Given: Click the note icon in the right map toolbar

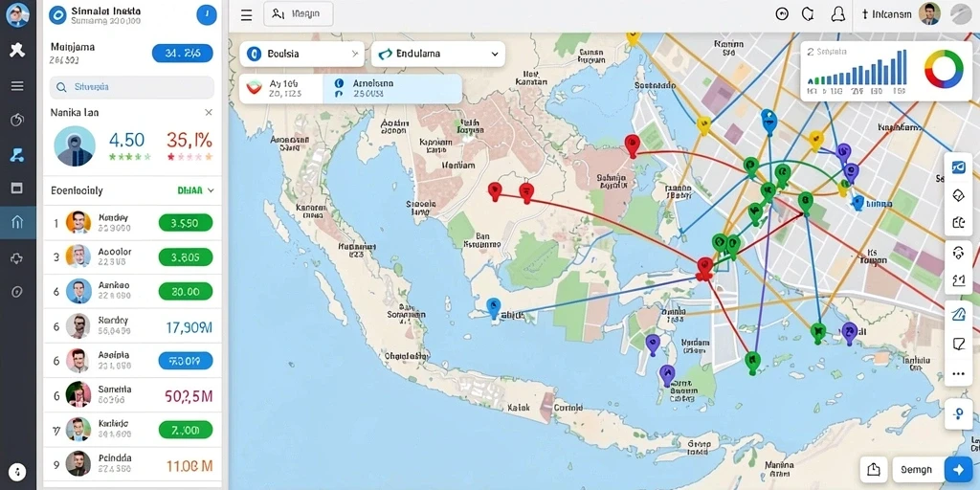Looking at the screenshot, I should point(958,344).
